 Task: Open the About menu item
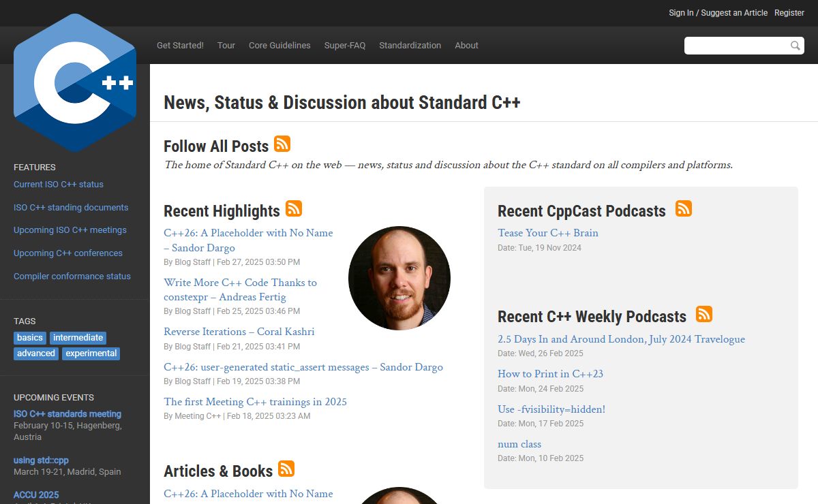467,46
